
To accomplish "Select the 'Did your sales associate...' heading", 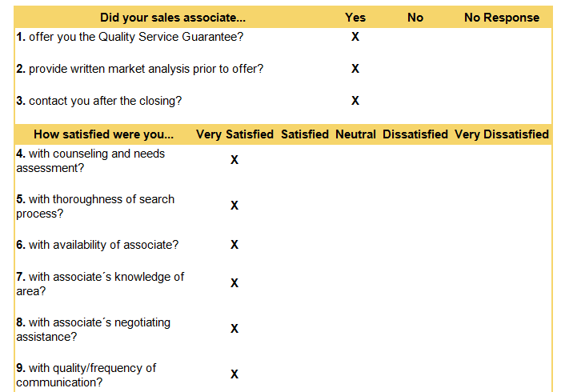I will (173, 17).
